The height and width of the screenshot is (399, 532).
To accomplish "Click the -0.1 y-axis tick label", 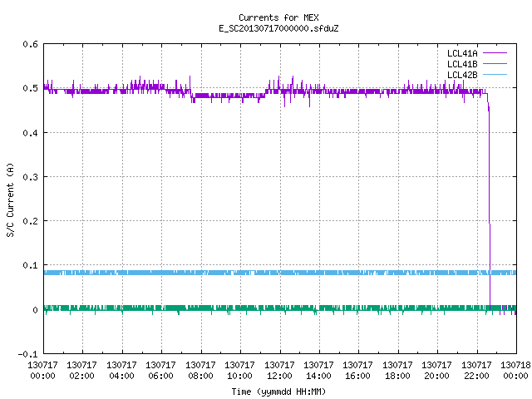I will pos(27,354).
